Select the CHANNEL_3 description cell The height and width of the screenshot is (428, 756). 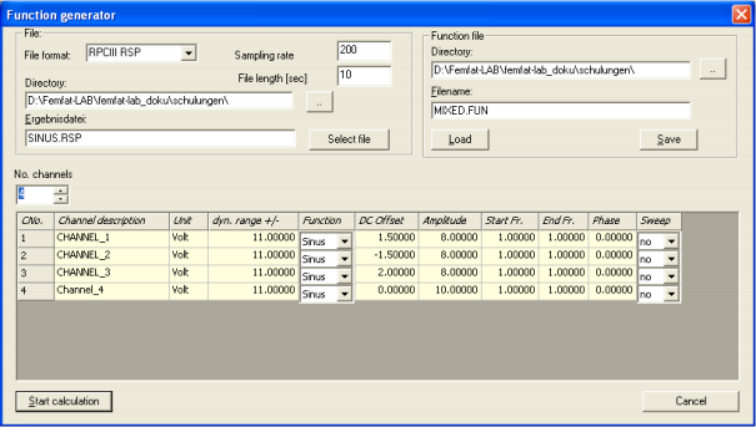[x=112, y=273]
